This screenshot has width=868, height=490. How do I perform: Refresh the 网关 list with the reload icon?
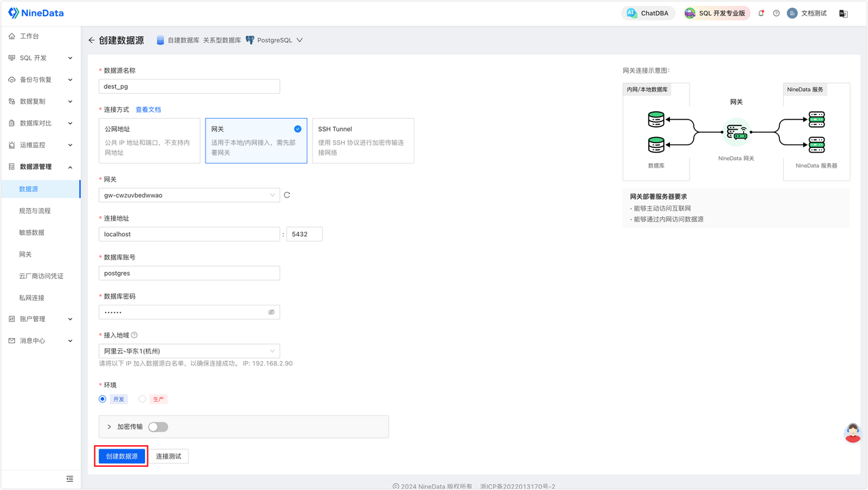pos(286,195)
